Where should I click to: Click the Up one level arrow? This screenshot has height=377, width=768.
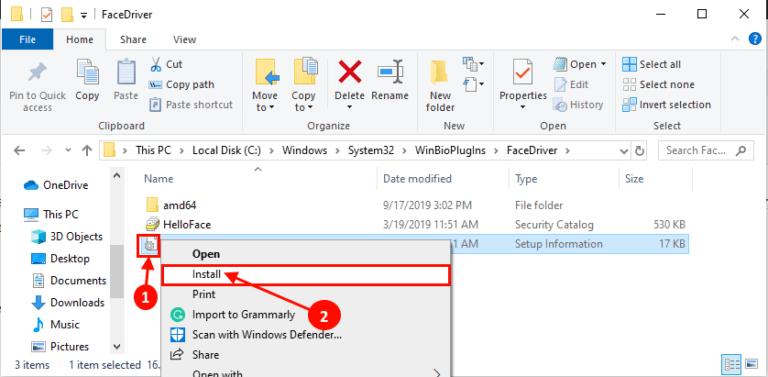(87, 150)
